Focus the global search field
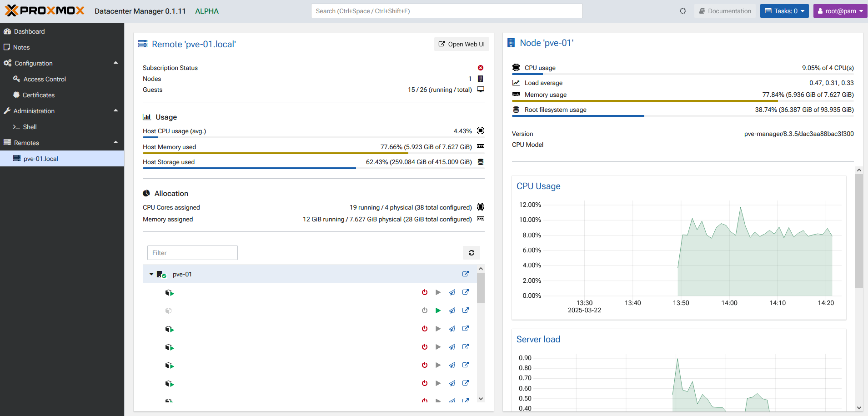The width and height of the screenshot is (868, 416). click(x=447, y=11)
